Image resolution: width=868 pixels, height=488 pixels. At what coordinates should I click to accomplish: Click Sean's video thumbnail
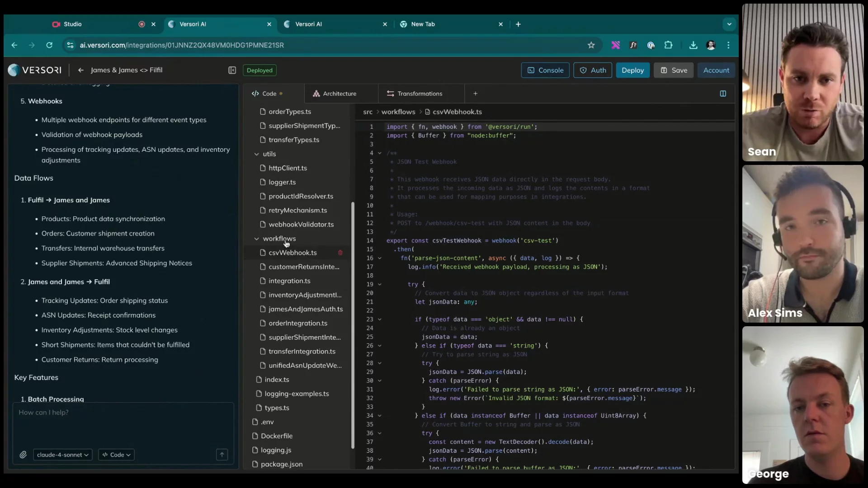pyautogui.click(x=803, y=83)
